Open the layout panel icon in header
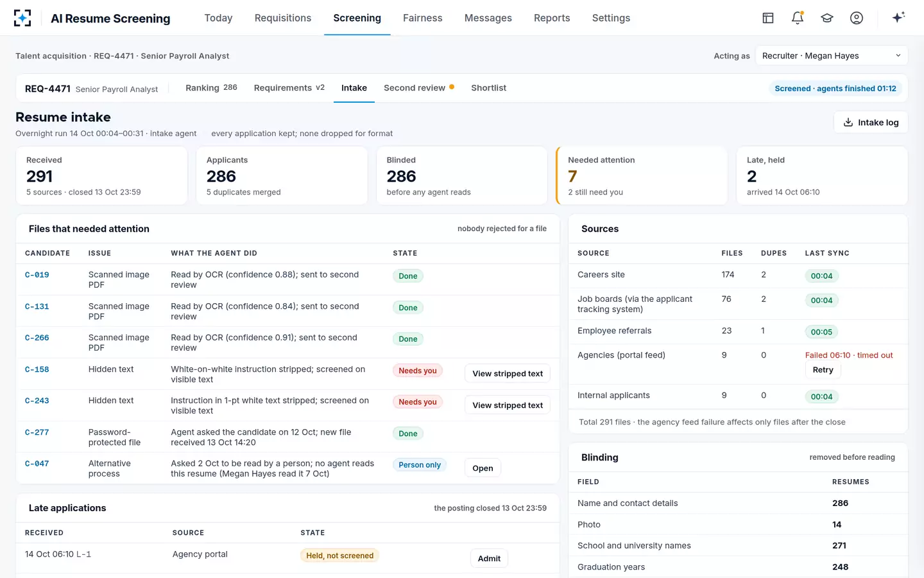This screenshot has height=578, width=924. (768, 18)
